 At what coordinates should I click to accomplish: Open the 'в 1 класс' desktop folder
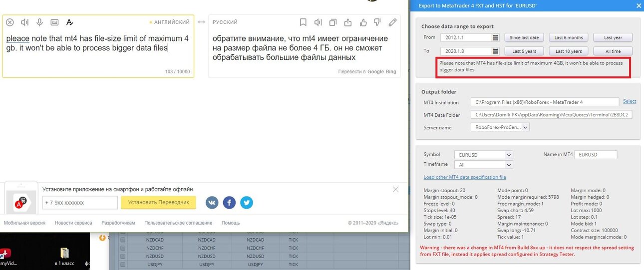[64, 256]
